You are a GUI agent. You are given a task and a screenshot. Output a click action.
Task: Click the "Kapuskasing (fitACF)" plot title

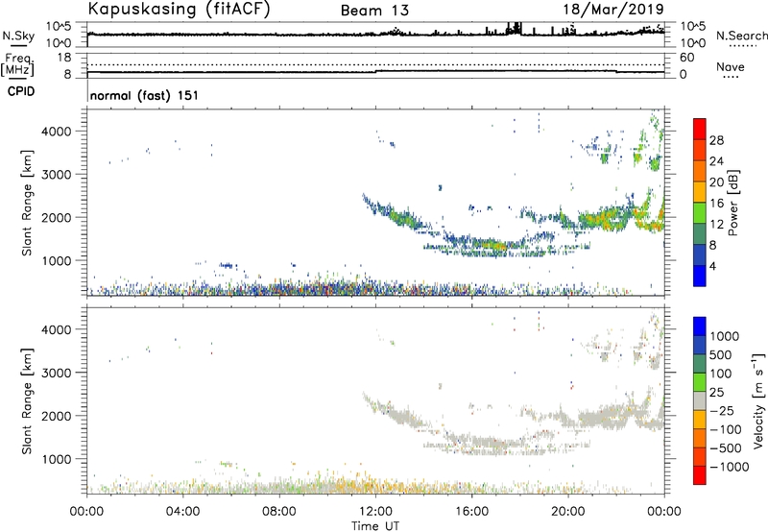[179, 10]
